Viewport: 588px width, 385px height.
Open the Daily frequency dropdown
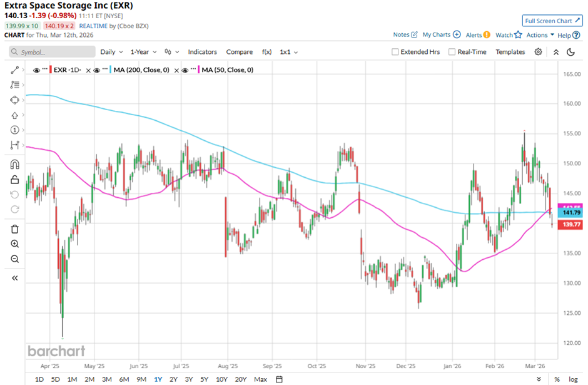(x=111, y=52)
